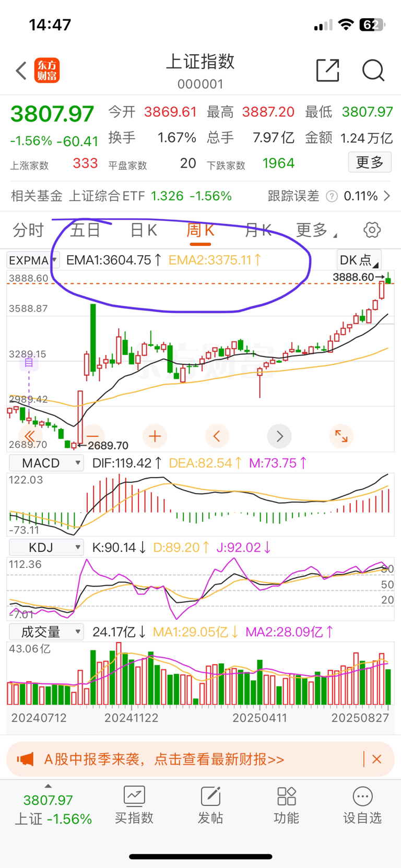Tap double-left arrow chart control
The image size is (401, 868).
pyautogui.click(x=30, y=436)
